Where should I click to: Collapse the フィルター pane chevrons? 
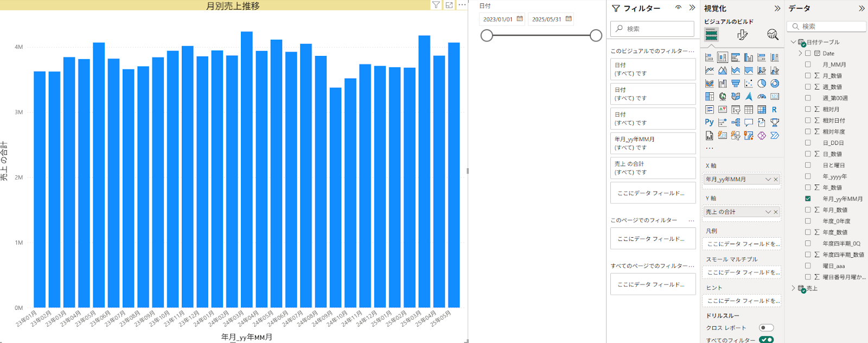(692, 8)
